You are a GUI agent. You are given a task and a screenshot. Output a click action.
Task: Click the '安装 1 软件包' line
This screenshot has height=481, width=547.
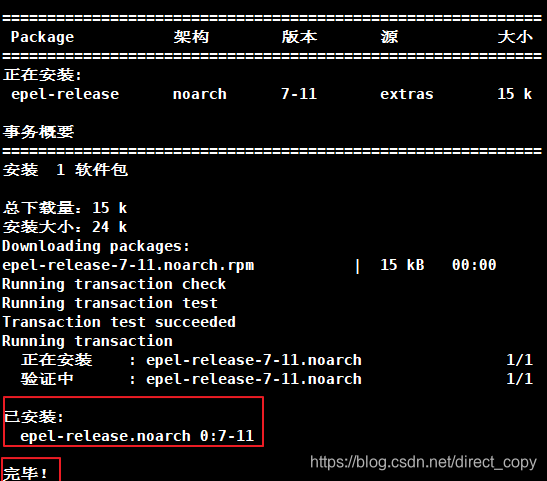[x=65, y=170]
